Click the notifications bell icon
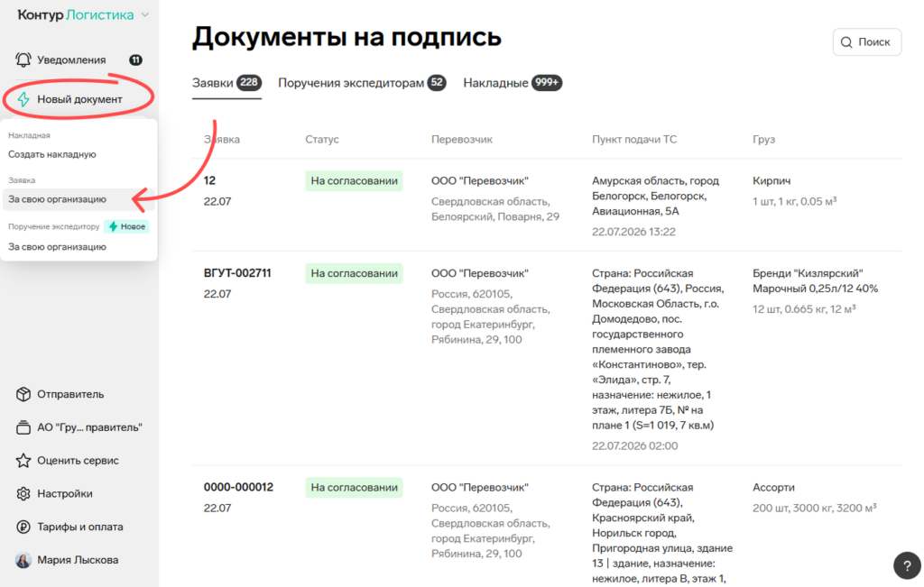Viewport: 924px width, 587px height. click(23, 60)
